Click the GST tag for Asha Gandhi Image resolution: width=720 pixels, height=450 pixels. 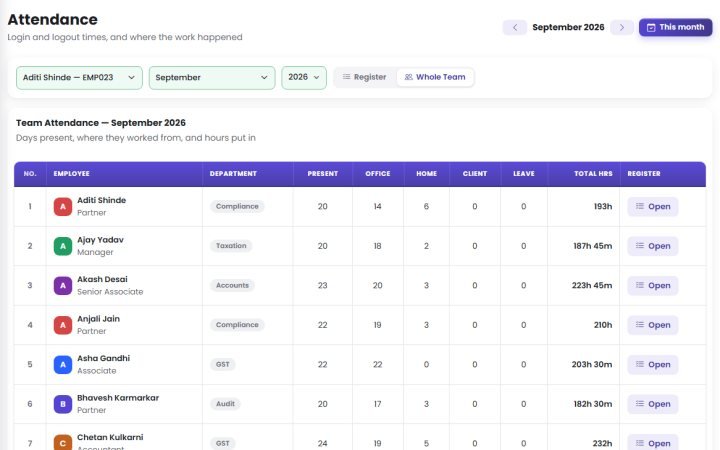coord(223,365)
